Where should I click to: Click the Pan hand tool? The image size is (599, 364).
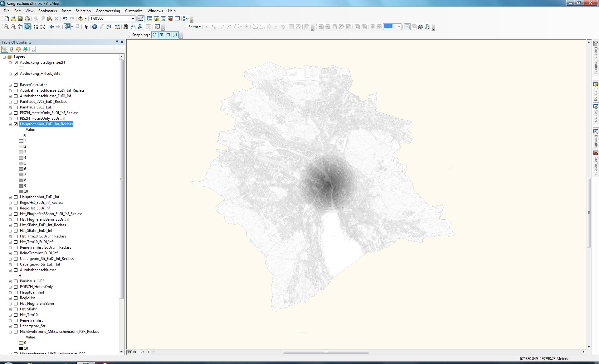pyautogui.click(x=20, y=27)
